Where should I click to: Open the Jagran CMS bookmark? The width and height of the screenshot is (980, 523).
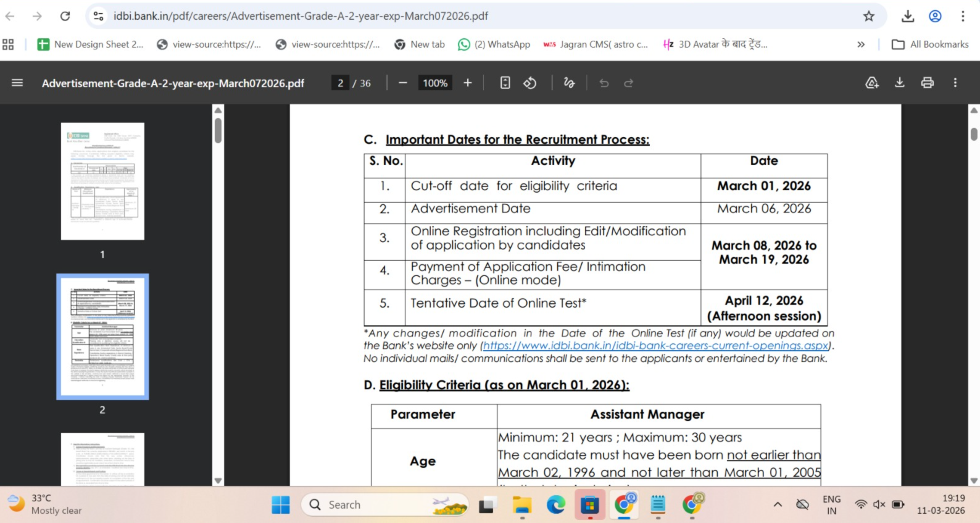[x=596, y=44]
